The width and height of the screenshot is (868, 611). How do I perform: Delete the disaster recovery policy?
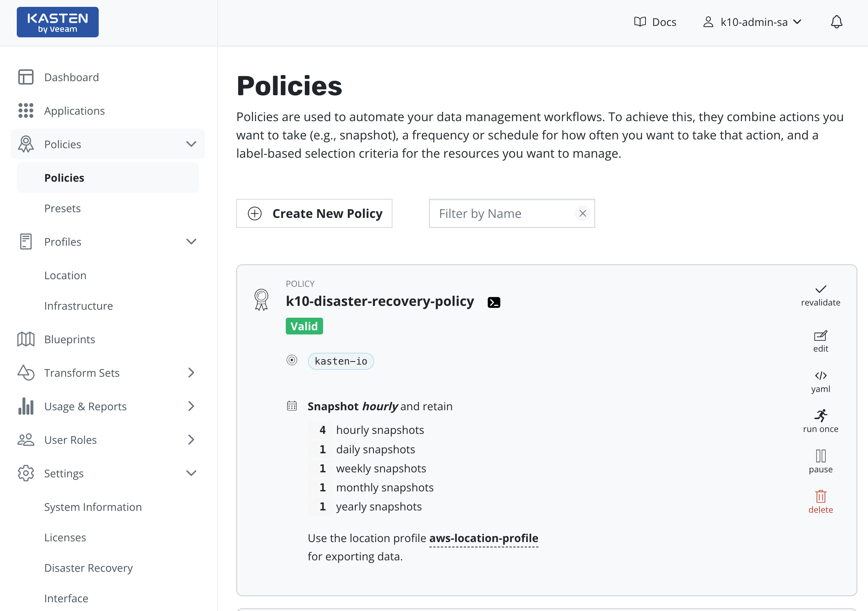[820, 496]
